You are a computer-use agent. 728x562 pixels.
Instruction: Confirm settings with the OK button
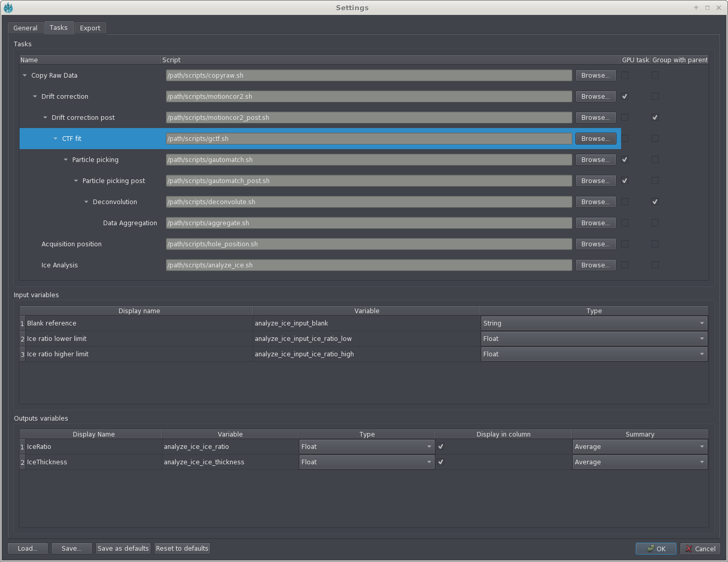click(656, 549)
